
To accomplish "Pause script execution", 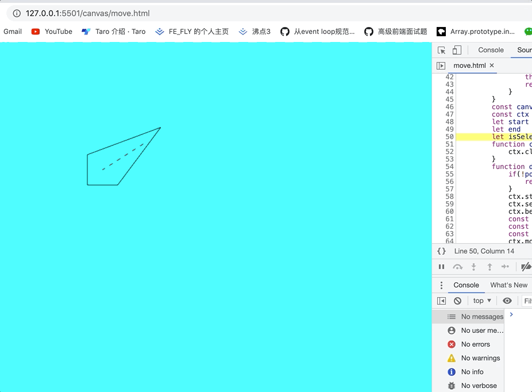I will (441, 267).
